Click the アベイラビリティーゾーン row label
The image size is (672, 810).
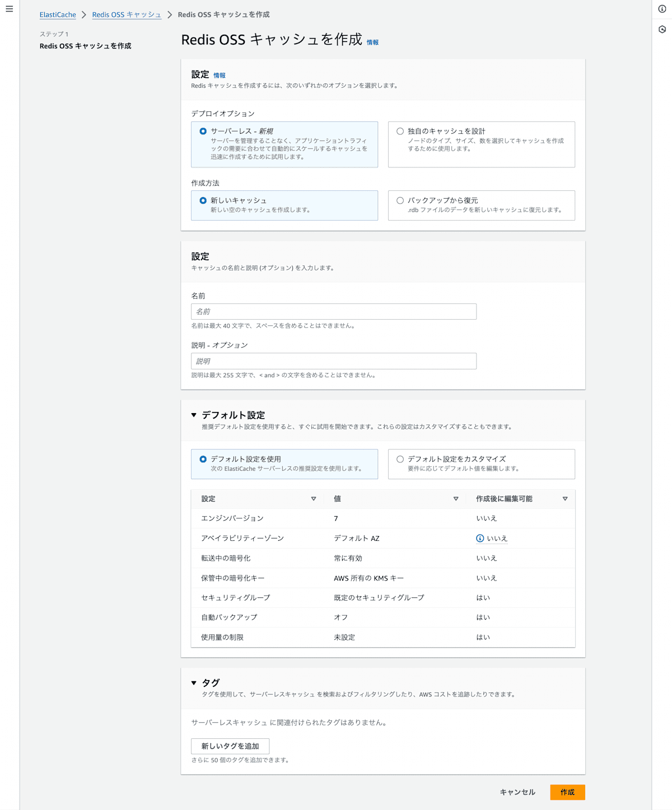(242, 539)
